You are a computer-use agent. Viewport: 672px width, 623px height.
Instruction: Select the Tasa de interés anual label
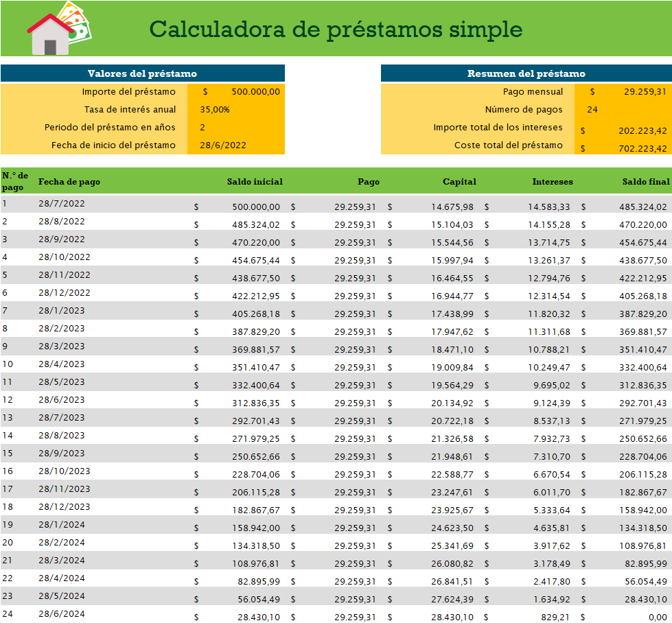tap(130, 110)
